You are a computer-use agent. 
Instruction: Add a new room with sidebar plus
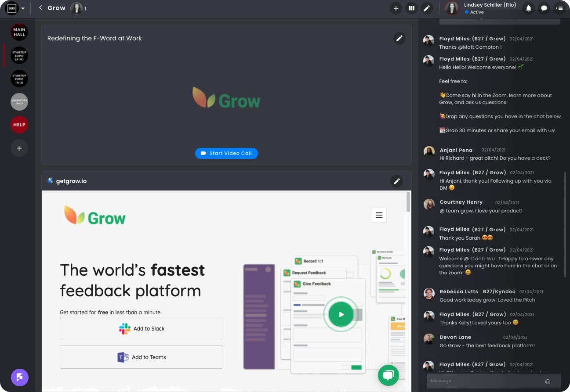19,148
